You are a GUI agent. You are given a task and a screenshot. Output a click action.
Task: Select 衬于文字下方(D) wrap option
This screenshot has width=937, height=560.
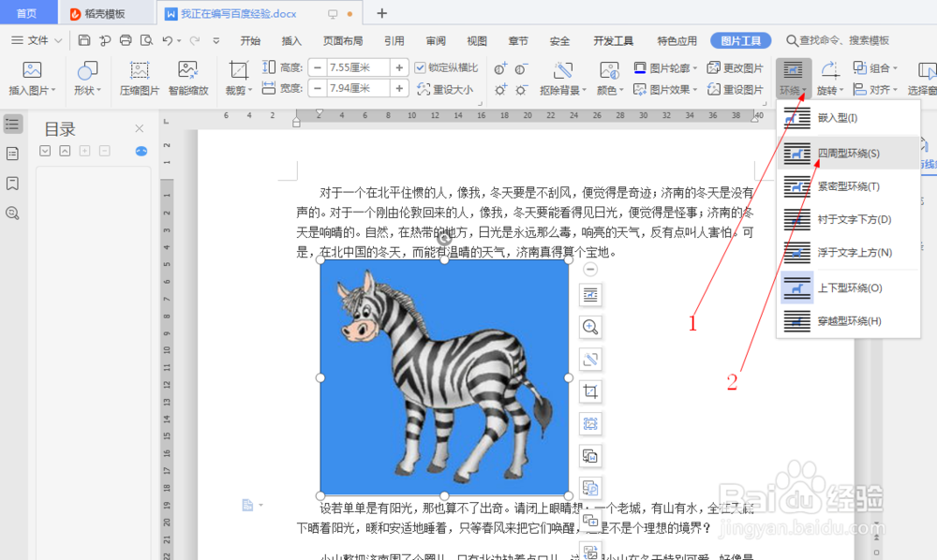[848, 220]
